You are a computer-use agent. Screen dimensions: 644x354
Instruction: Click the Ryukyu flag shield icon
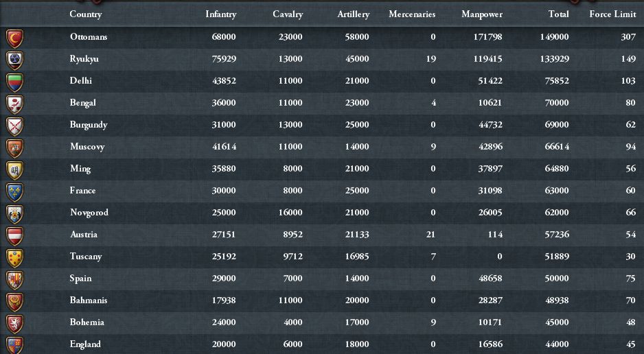(14, 60)
